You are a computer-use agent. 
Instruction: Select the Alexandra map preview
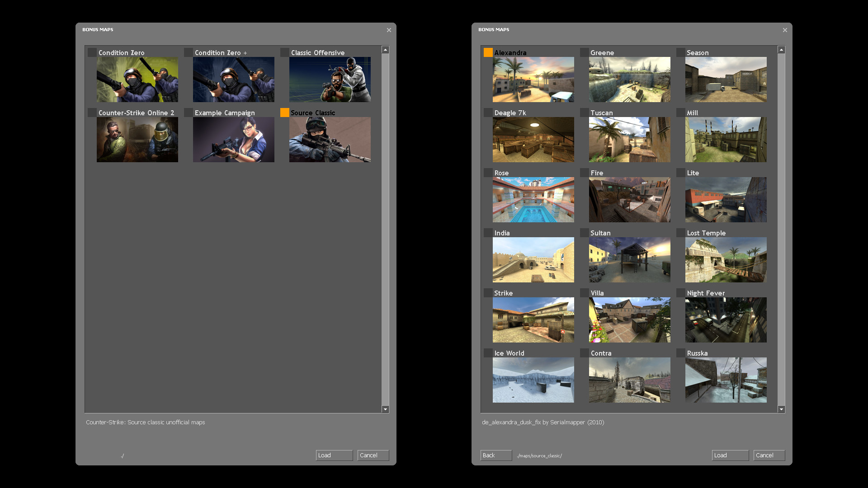coord(533,80)
